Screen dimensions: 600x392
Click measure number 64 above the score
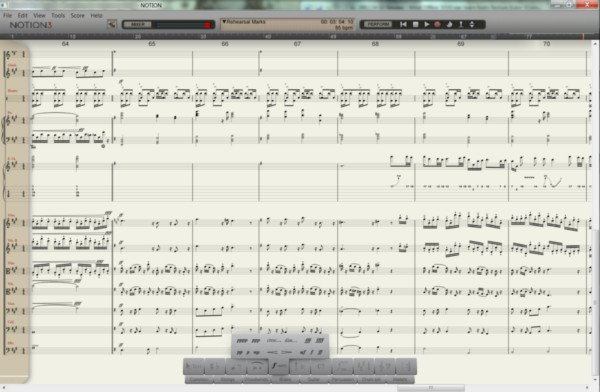[65, 44]
